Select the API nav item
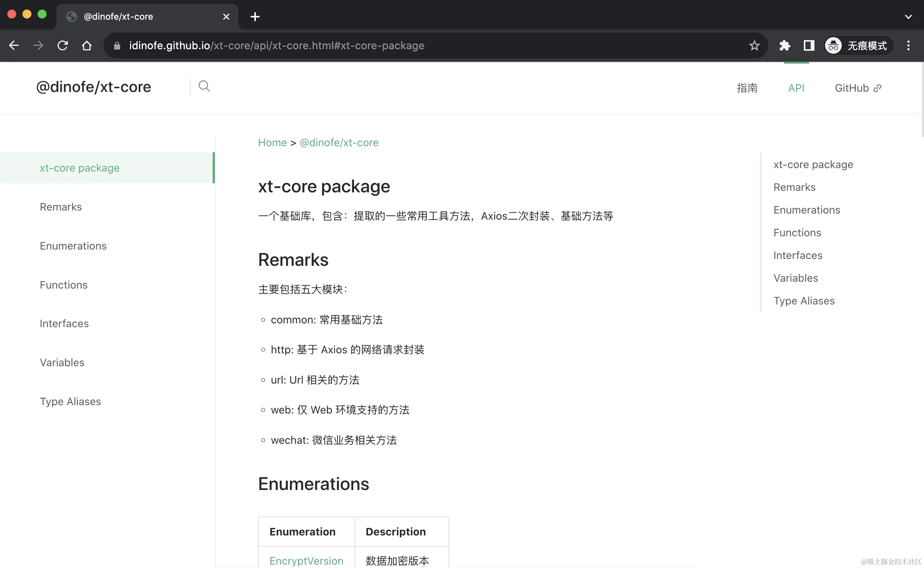 coord(796,88)
